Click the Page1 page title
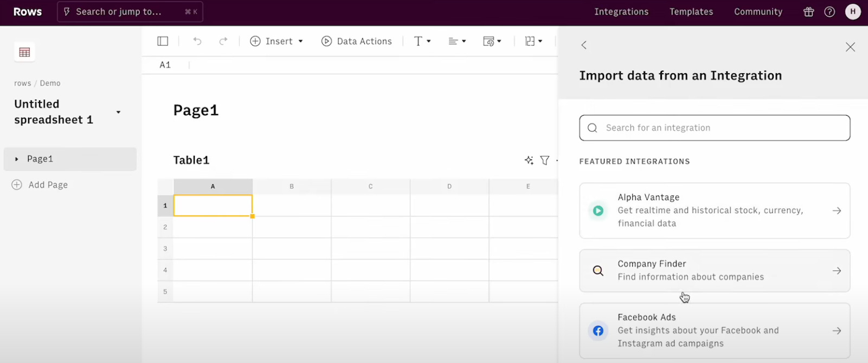This screenshot has width=868, height=363. [x=196, y=110]
